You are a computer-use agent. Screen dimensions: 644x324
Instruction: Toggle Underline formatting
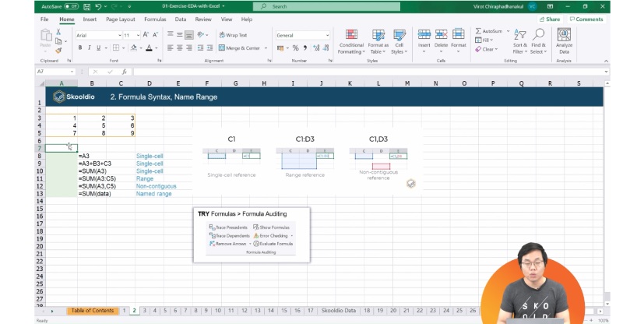click(x=99, y=48)
